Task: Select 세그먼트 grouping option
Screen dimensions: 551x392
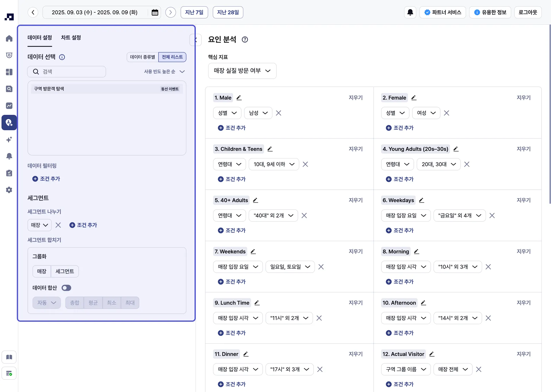Action: (65, 271)
